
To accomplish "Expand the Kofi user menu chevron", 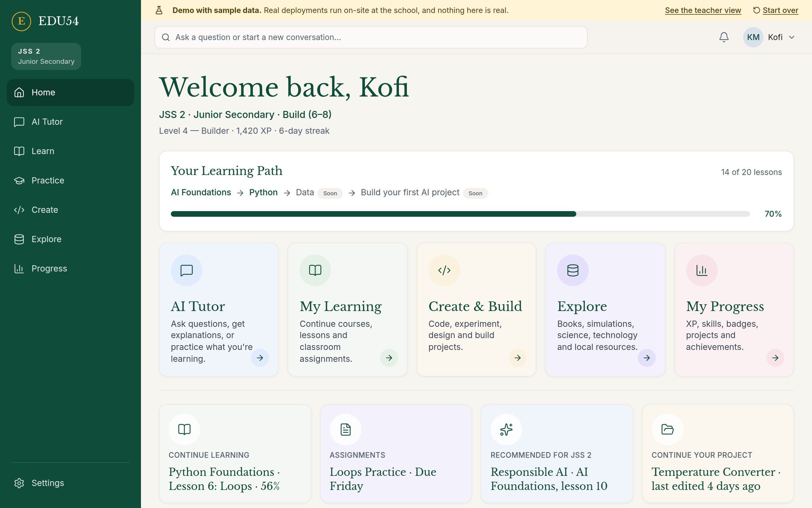I will [791, 37].
